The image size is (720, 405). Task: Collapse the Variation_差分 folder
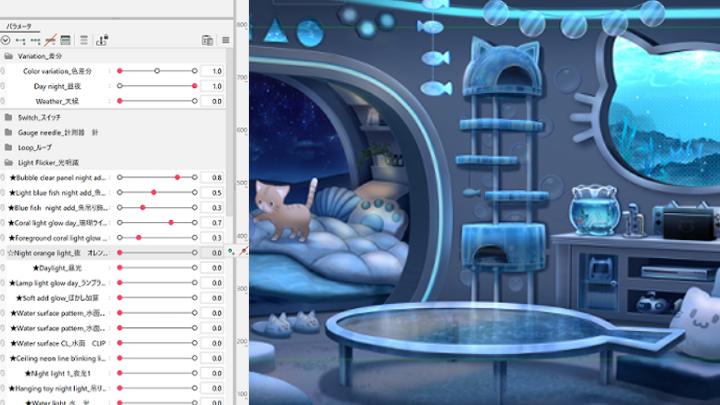pos(8,56)
